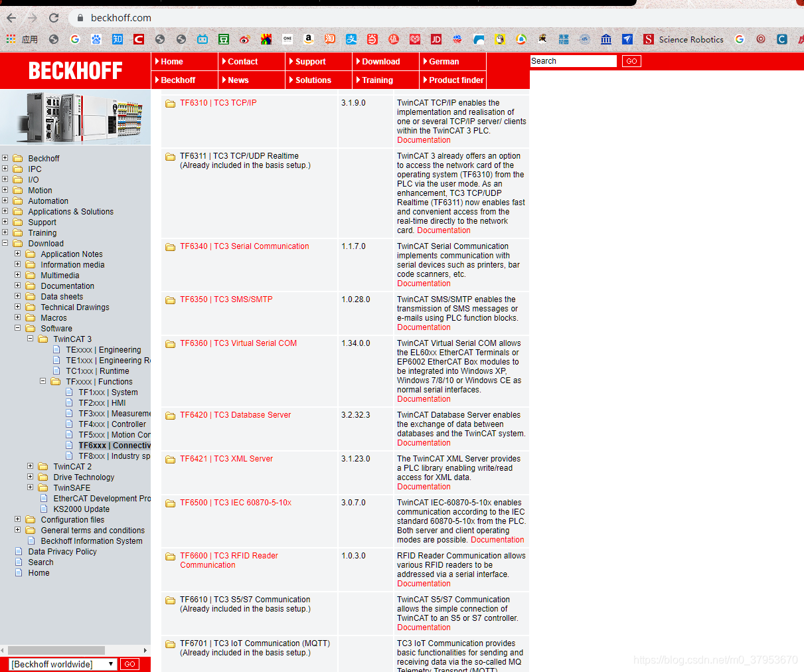804x672 pixels.
Task: Click version text 3.2.32.3
Action: coord(356,415)
